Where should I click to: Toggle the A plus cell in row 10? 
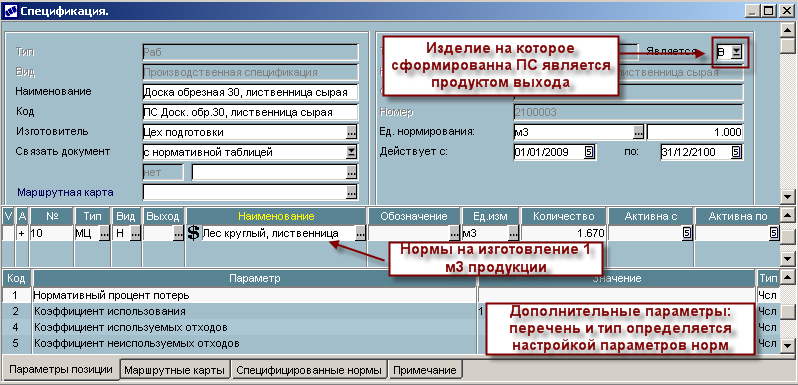click(22, 234)
